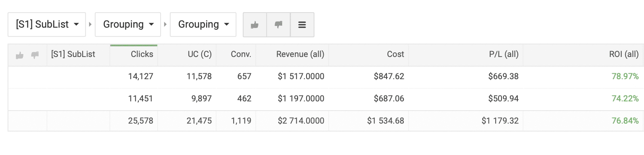Sort by Clicks column header

tap(134, 54)
